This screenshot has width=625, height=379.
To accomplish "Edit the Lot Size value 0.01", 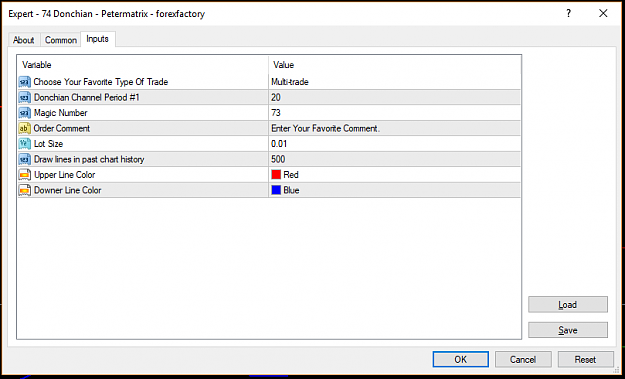I will click(x=395, y=144).
